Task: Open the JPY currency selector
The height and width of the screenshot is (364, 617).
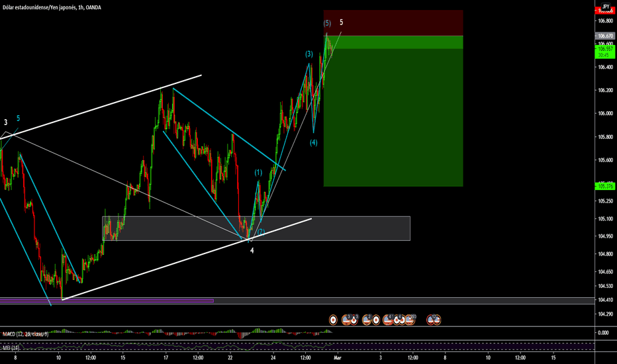Action: 605,6
